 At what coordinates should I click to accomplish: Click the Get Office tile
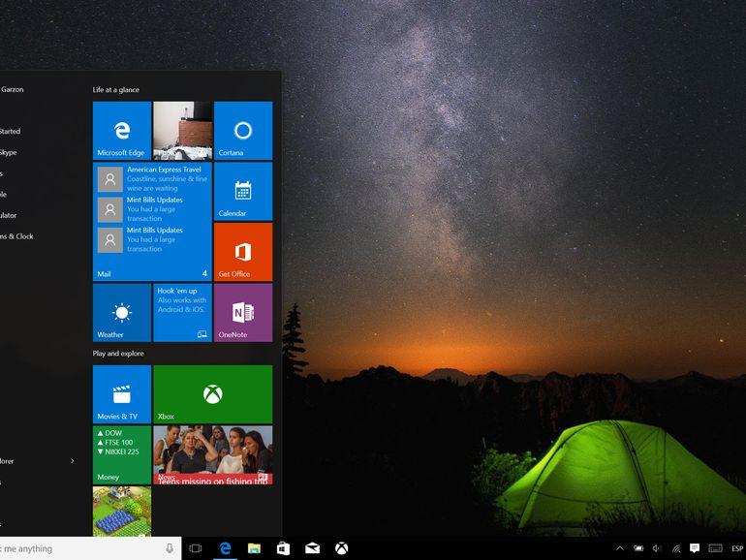pyautogui.click(x=243, y=252)
